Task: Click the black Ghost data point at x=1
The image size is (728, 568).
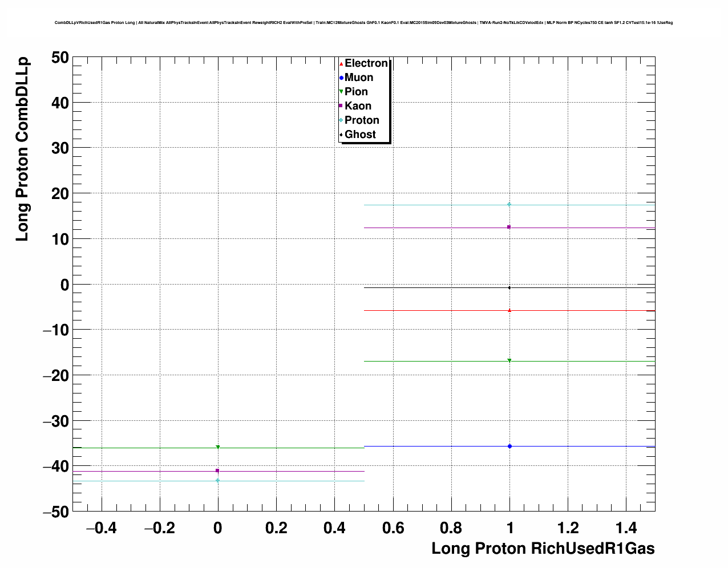Action: tap(509, 287)
